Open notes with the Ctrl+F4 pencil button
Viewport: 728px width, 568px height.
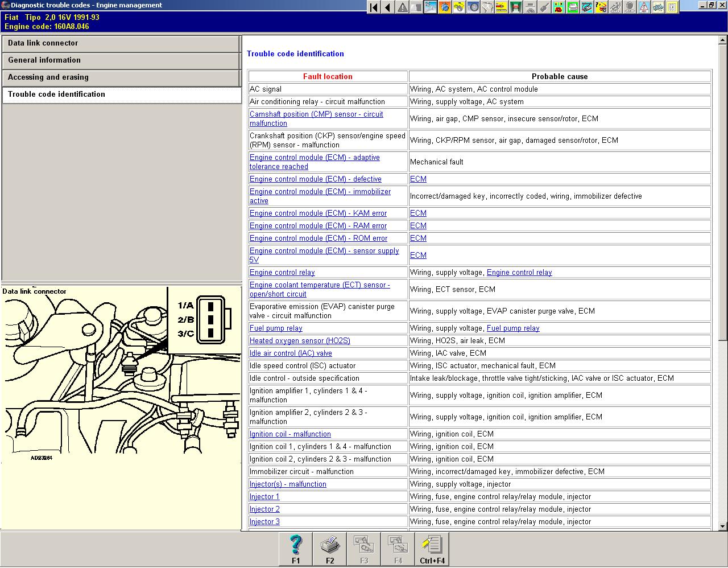(432, 549)
